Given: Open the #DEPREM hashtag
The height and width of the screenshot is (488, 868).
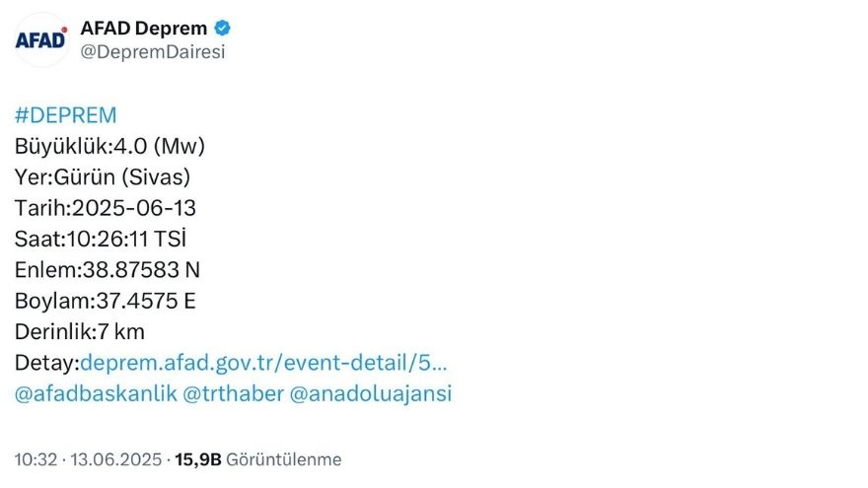Looking at the screenshot, I should (65, 115).
